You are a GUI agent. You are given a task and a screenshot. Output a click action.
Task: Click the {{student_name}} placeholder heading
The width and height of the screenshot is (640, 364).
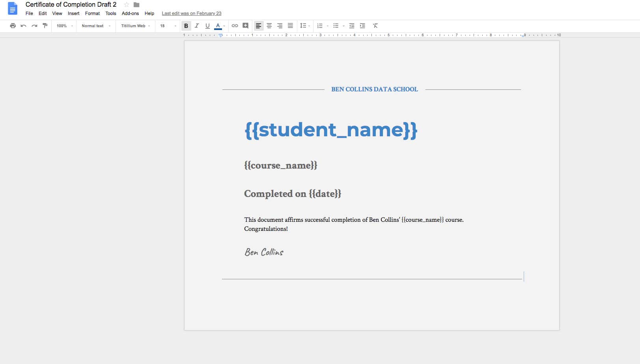pyautogui.click(x=331, y=130)
